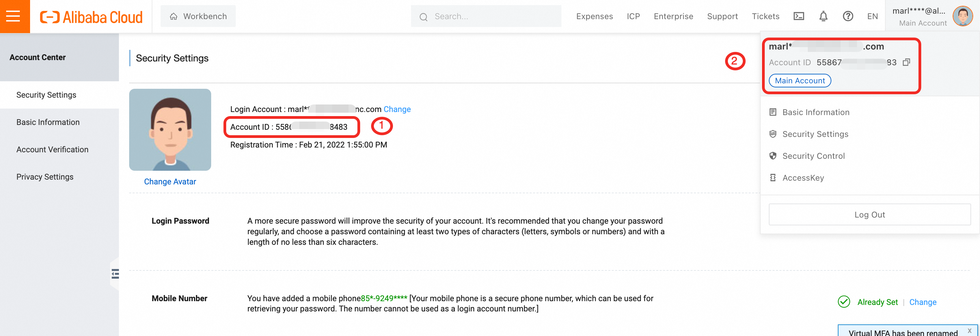This screenshot has height=336, width=980.
Task: Select Security Settings in sidebar
Action: (x=59, y=95)
